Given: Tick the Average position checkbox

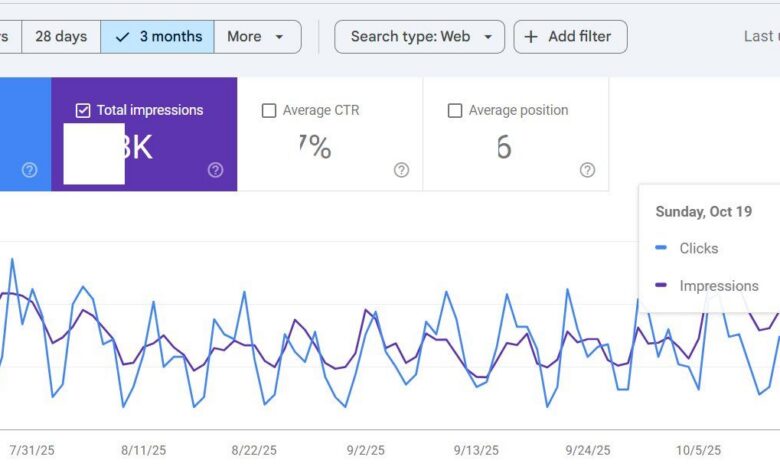Looking at the screenshot, I should 455,110.
